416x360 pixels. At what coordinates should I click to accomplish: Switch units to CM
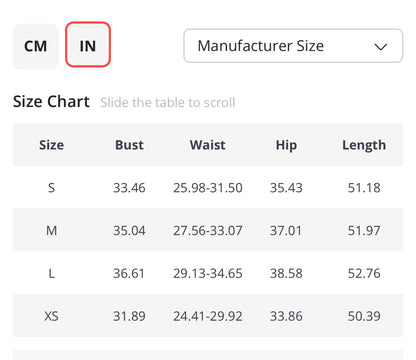[36, 46]
